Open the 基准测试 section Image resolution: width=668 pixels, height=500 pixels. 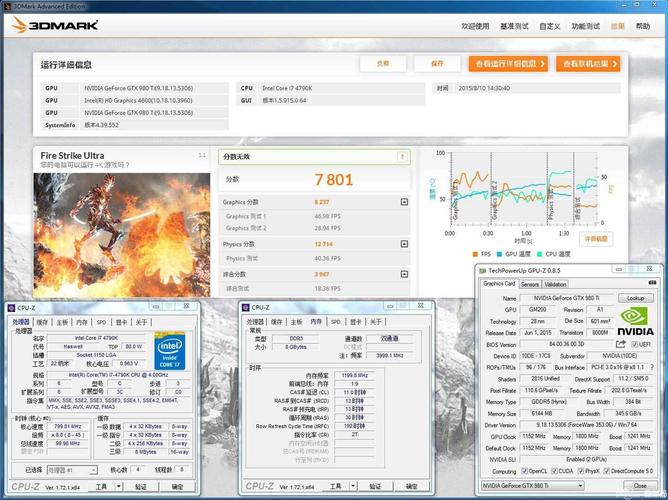[514, 26]
